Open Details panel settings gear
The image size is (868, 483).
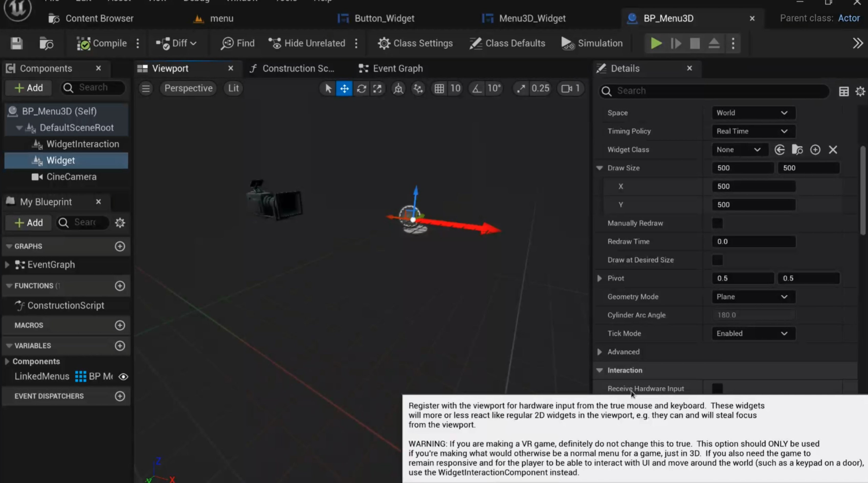[860, 91]
